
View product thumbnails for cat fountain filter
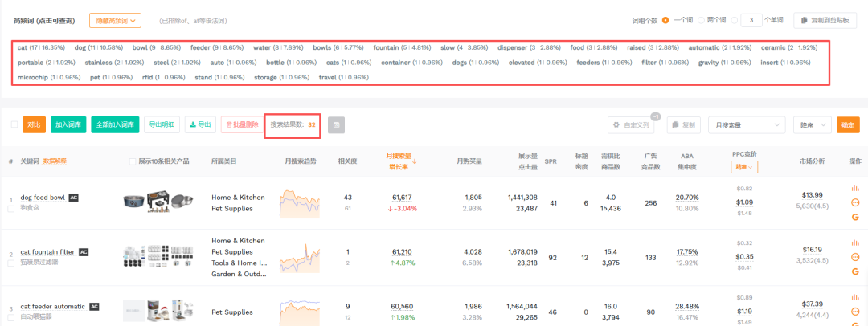(x=158, y=258)
